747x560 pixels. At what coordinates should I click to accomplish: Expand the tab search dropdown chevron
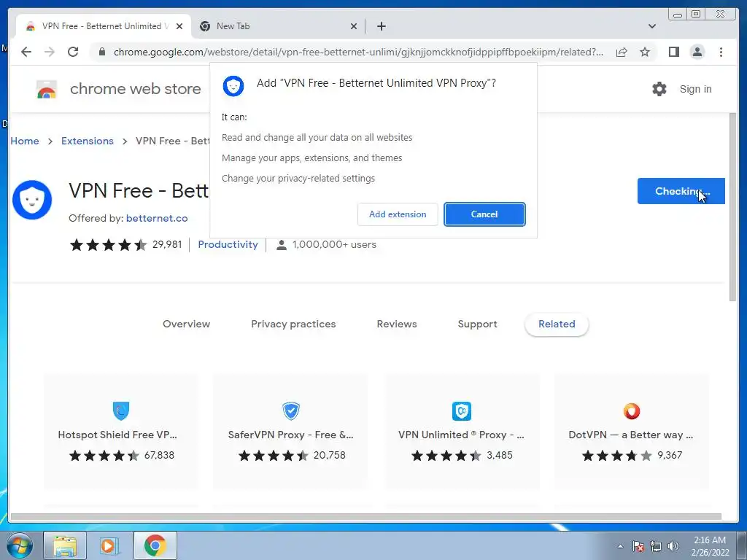[652, 26]
